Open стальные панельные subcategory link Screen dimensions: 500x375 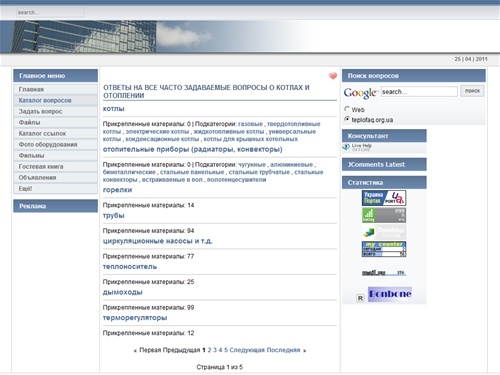coord(192,172)
